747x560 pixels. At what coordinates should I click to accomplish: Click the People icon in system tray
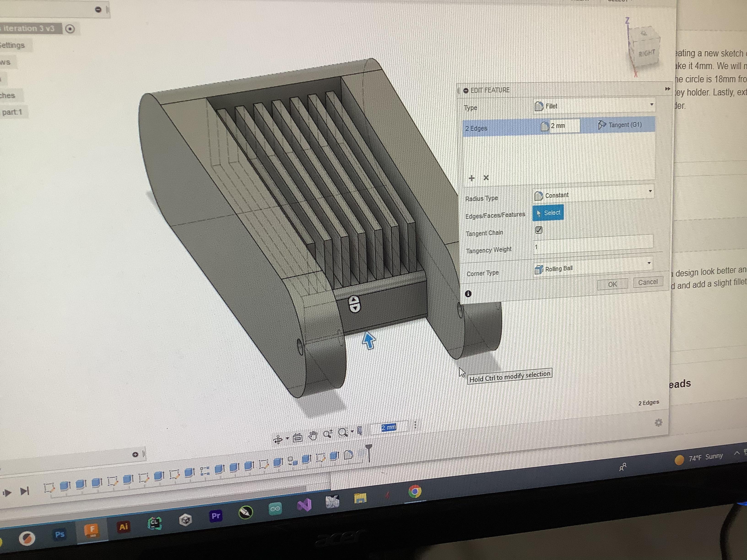tap(623, 467)
